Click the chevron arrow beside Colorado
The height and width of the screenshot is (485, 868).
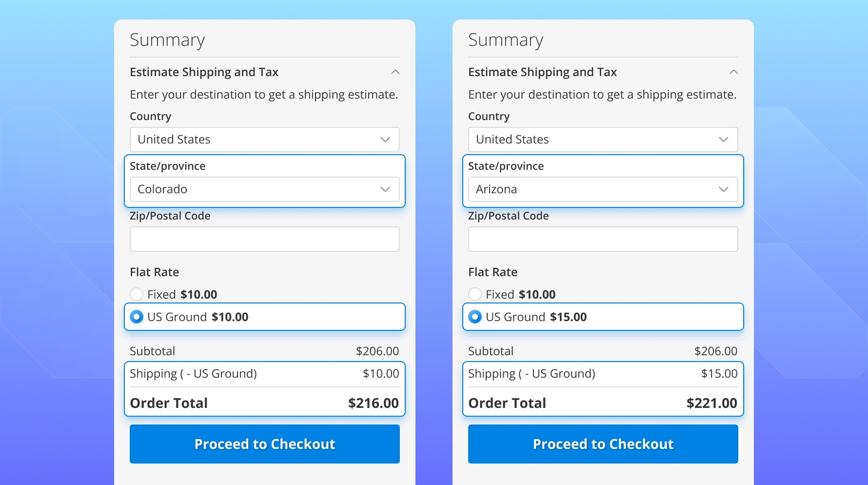[385, 189]
